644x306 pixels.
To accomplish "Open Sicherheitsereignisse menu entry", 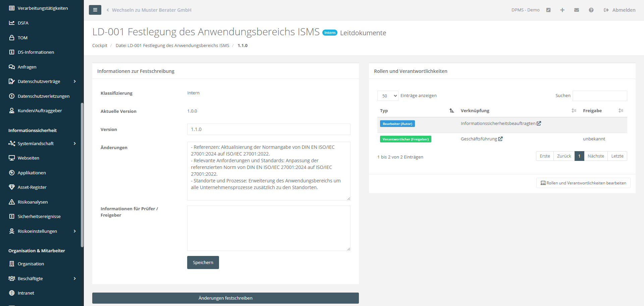I will pos(39,216).
